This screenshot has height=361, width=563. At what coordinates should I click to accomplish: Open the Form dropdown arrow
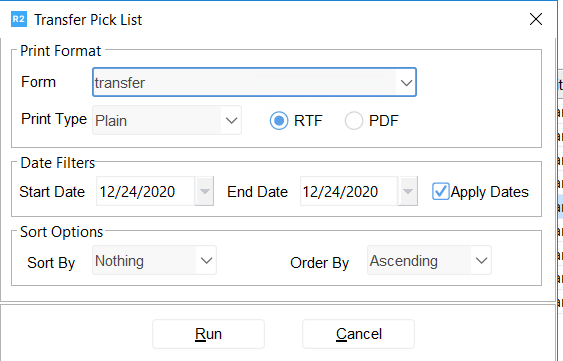406,83
